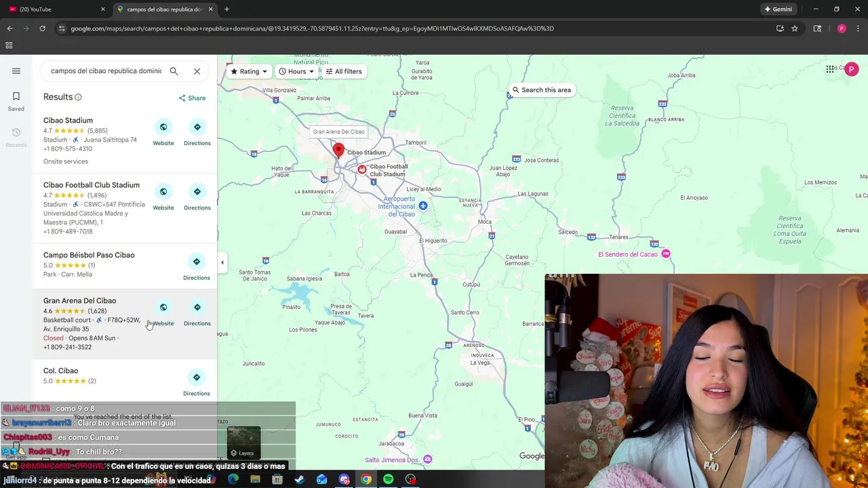The width and height of the screenshot is (868, 488).
Task: Open the All filters panel
Action: click(343, 71)
